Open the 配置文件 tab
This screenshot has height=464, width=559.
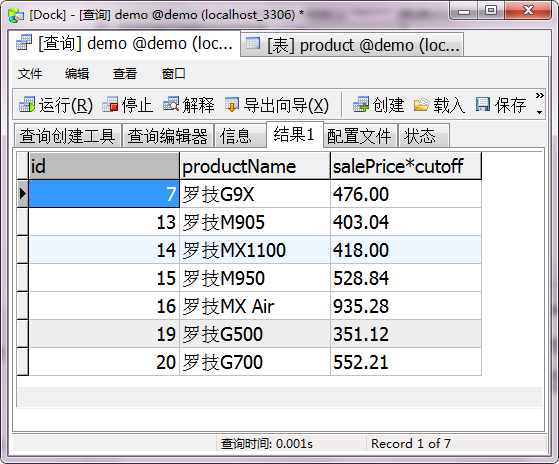pos(360,136)
